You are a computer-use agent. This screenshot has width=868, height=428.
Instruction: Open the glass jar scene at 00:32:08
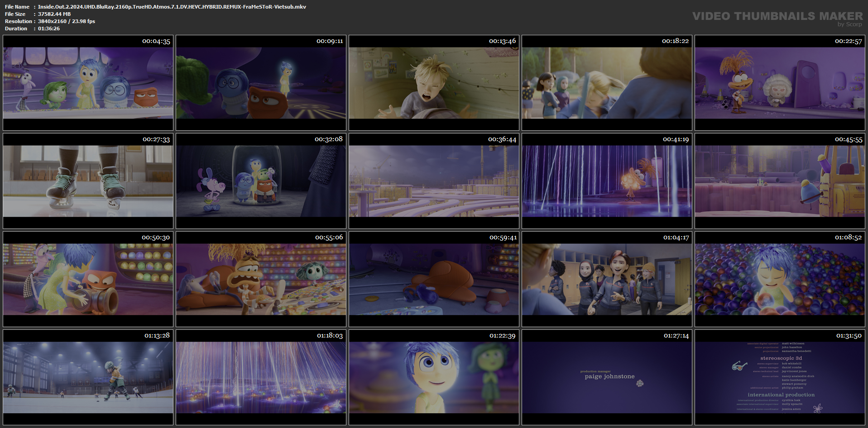click(261, 181)
